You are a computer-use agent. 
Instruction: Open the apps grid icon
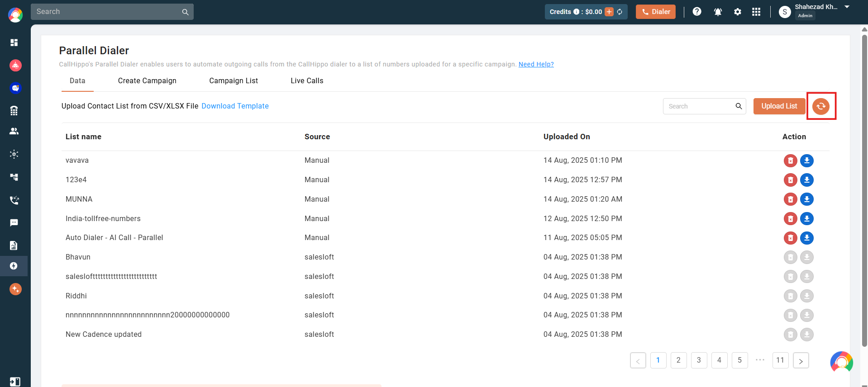(756, 12)
